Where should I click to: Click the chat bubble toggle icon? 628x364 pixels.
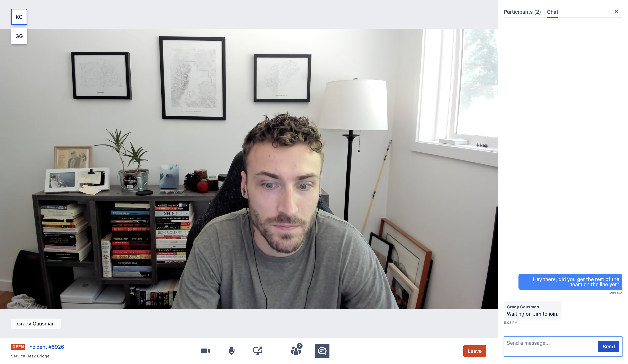[x=322, y=351]
